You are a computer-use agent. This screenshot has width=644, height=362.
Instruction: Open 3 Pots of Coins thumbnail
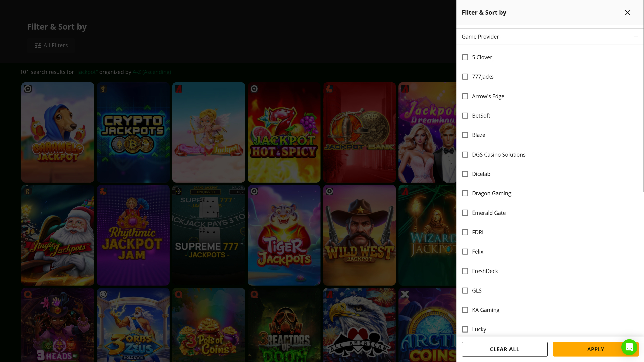[x=209, y=325]
